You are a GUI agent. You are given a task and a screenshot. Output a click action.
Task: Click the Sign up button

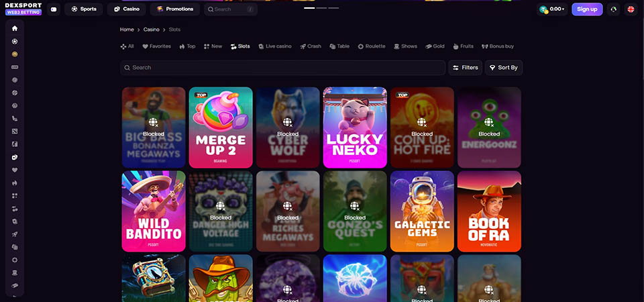tap(587, 9)
